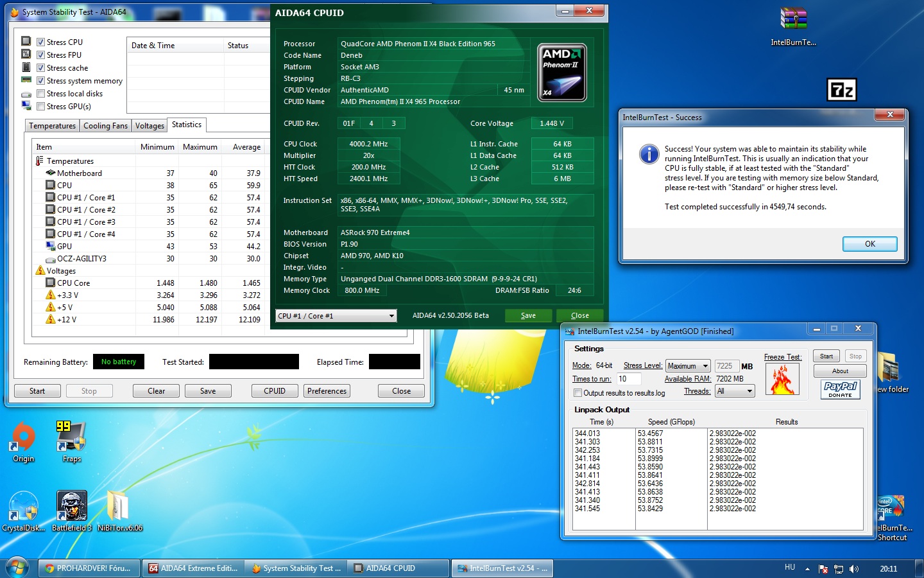Enable Stress local disks checkbox
This screenshot has width=924, height=578.
tap(40, 93)
